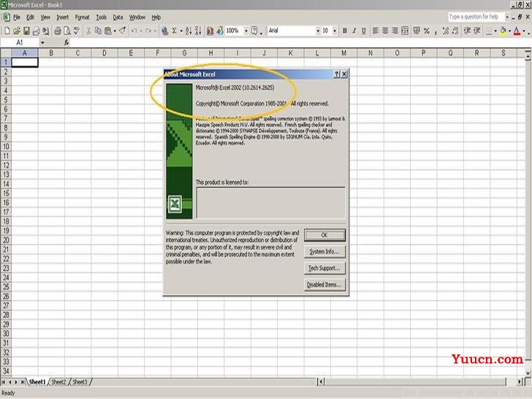Image resolution: width=532 pixels, height=399 pixels.
Task: Open the Borders dropdown arrow
Action: 495,31
